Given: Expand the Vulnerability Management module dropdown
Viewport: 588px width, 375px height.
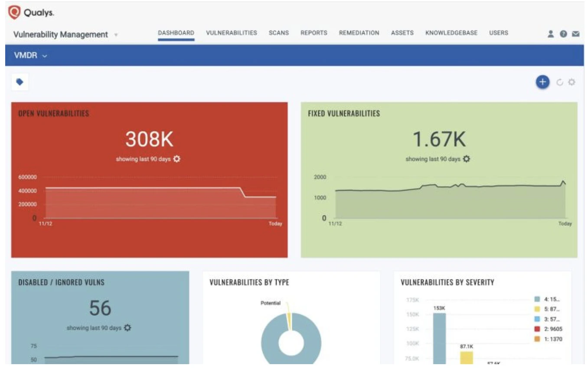Looking at the screenshot, I should tap(116, 35).
